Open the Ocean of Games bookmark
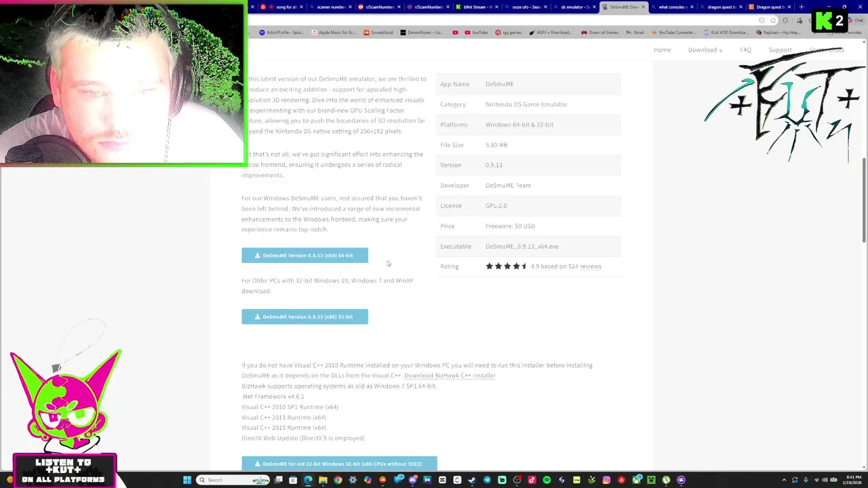This screenshot has width=868, height=488. tap(599, 33)
